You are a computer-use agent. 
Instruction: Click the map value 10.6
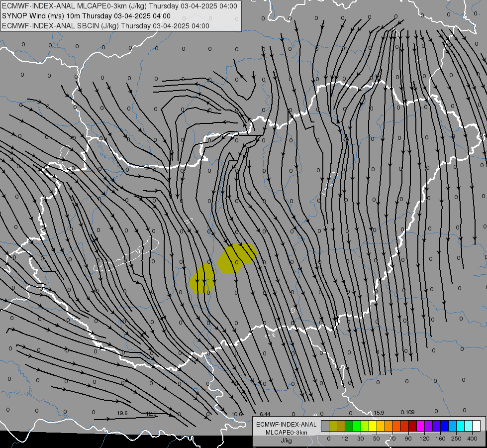(x=237, y=414)
